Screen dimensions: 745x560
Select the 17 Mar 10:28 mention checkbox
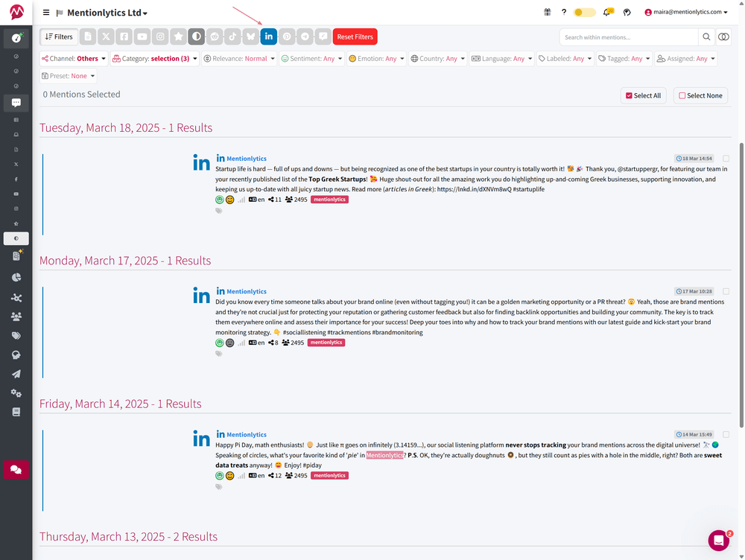[726, 291]
